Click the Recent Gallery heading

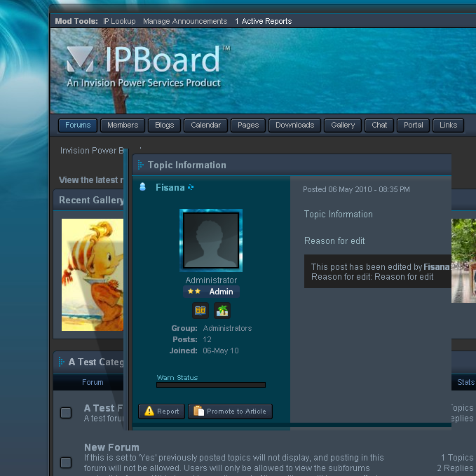[91, 200]
